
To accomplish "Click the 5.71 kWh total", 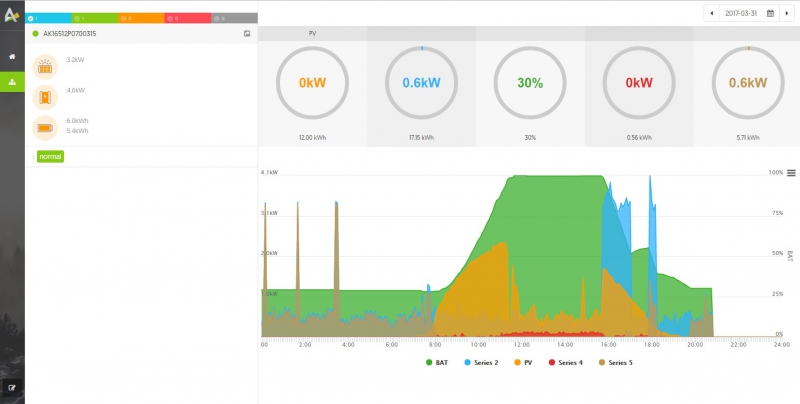I will 748,138.
